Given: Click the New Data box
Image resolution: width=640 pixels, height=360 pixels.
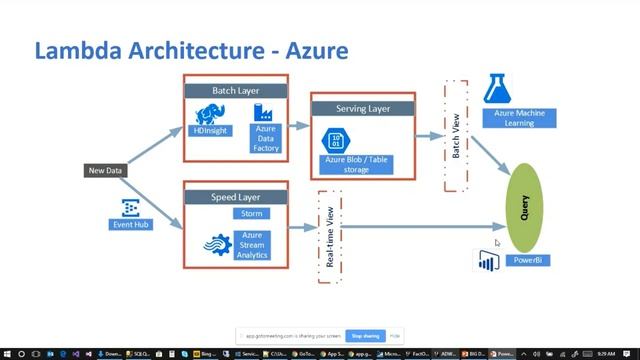Looking at the screenshot, I should pyautogui.click(x=105, y=171).
